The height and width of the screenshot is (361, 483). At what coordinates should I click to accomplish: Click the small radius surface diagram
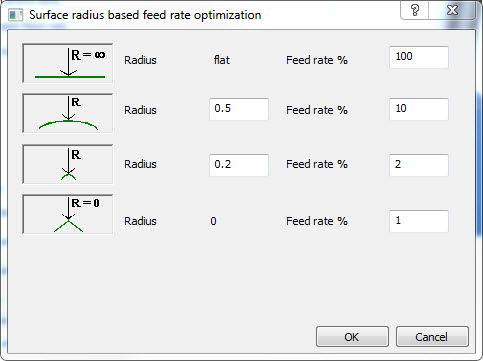click(x=68, y=164)
